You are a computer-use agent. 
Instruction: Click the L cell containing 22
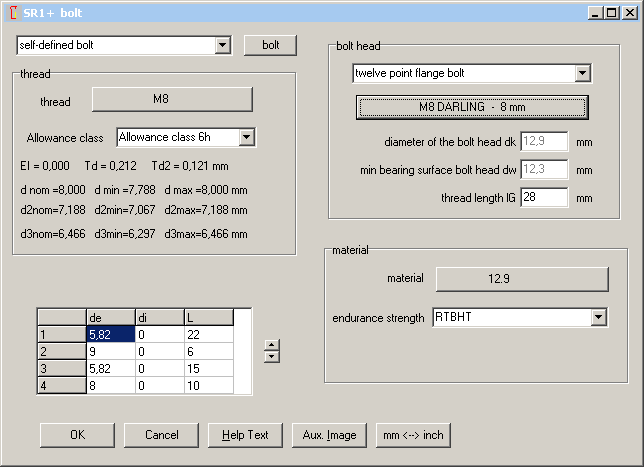pos(208,335)
